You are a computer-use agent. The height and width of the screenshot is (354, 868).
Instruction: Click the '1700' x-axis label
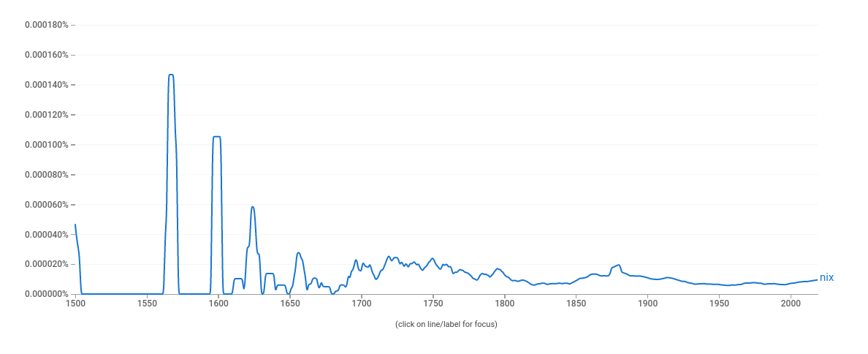tap(362, 303)
